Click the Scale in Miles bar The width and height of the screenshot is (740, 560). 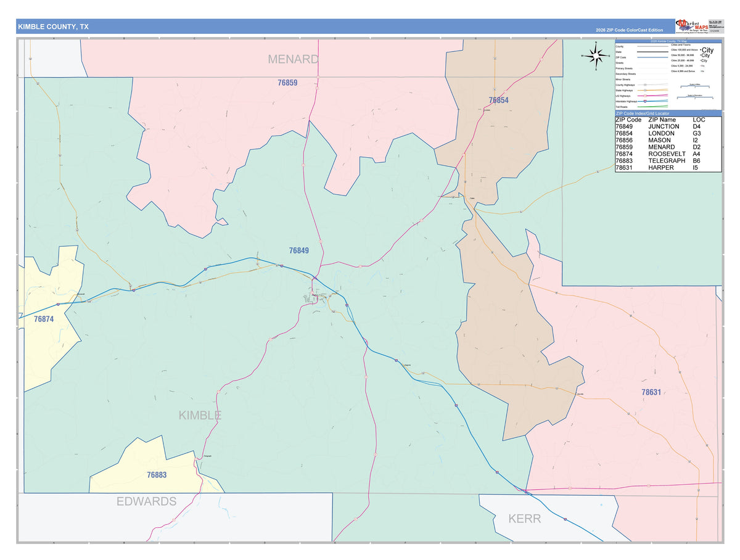pyautogui.click(x=695, y=86)
